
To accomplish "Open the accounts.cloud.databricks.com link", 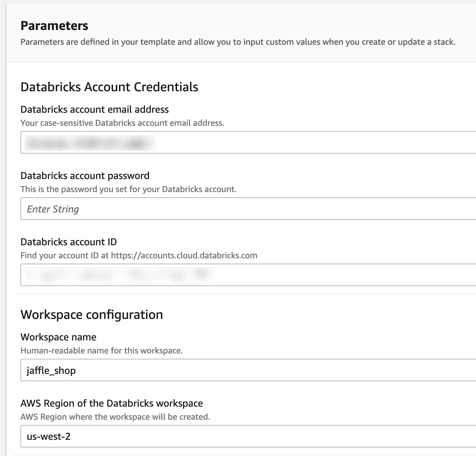I will click(184, 255).
